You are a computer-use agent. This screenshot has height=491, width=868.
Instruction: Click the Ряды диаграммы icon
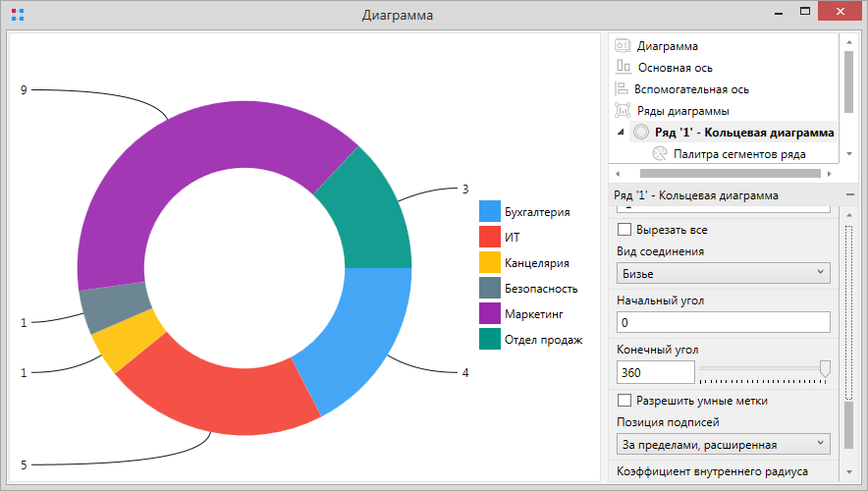(x=623, y=111)
